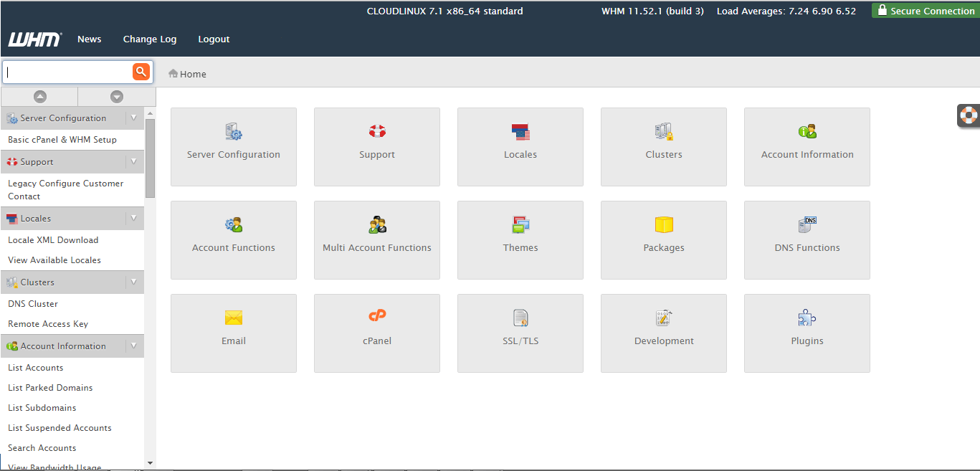Select the Support tile icon
Image resolution: width=980 pixels, height=471 pixels.
(x=376, y=147)
